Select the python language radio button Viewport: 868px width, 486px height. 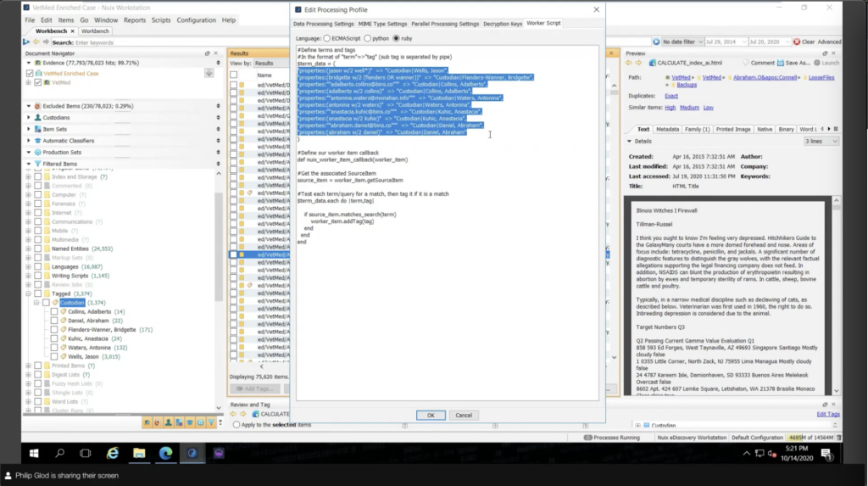[x=368, y=38]
